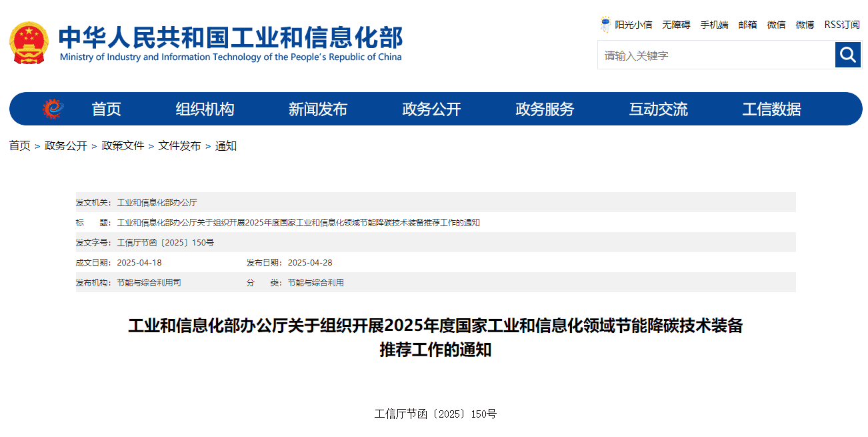Go to 新闻发布 section
This screenshot has height=437, width=868.
click(x=318, y=109)
